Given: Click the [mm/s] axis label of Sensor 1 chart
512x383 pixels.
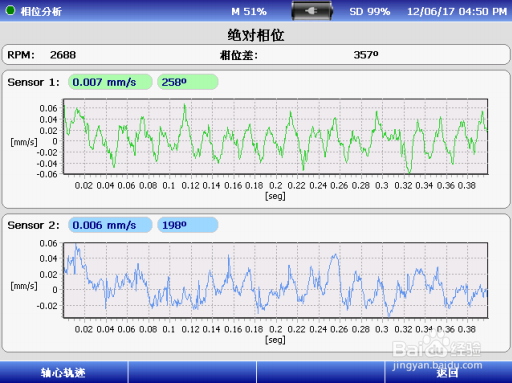Looking at the screenshot, I should click(24, 142).
